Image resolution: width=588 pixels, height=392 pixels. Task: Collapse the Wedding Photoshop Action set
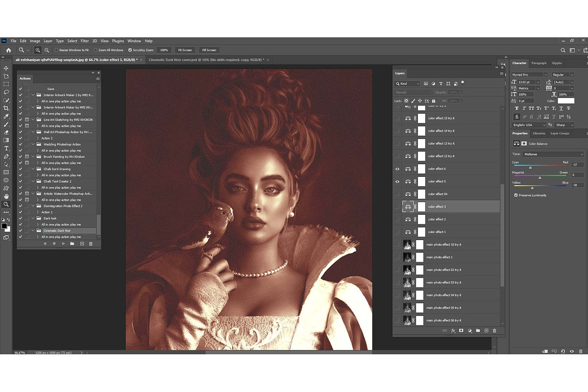33,144
